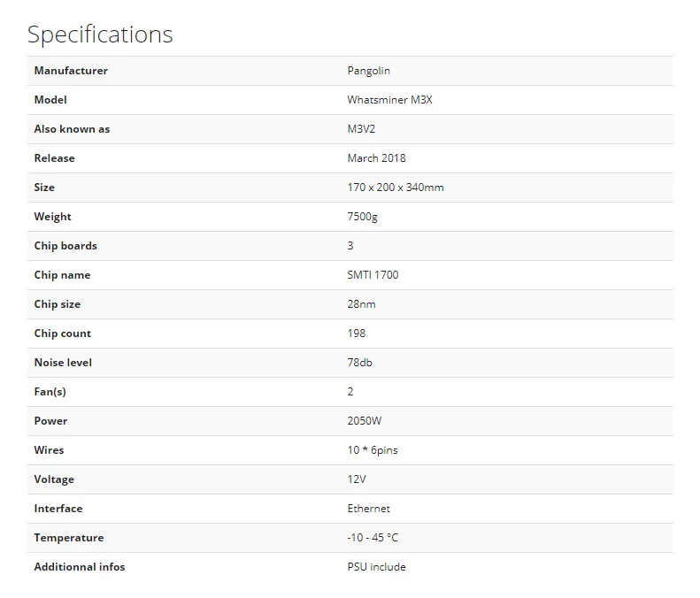Screen dimensions: 700x598
Task: Select the PSU include text
Action: [376, 567]
